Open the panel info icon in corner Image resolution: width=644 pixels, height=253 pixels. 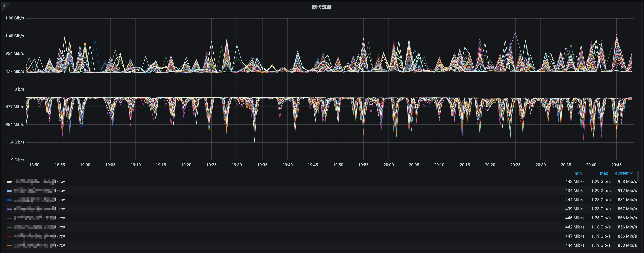coord(4,6)
